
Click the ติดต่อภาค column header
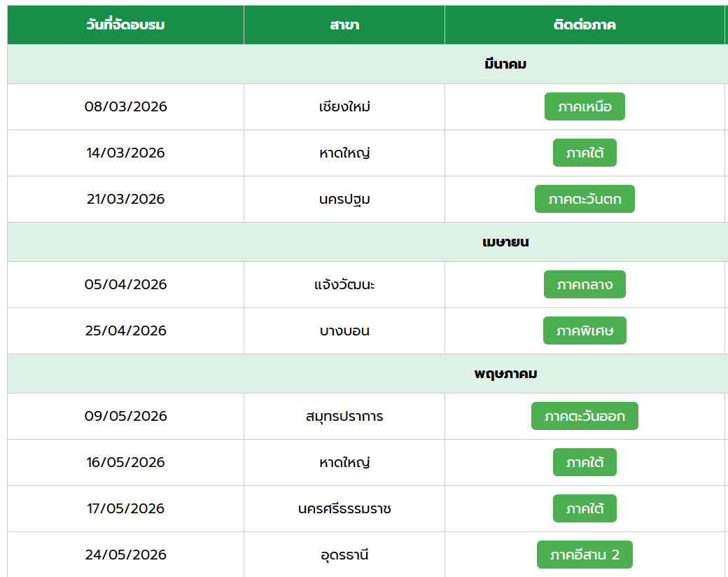click(584, 25)
